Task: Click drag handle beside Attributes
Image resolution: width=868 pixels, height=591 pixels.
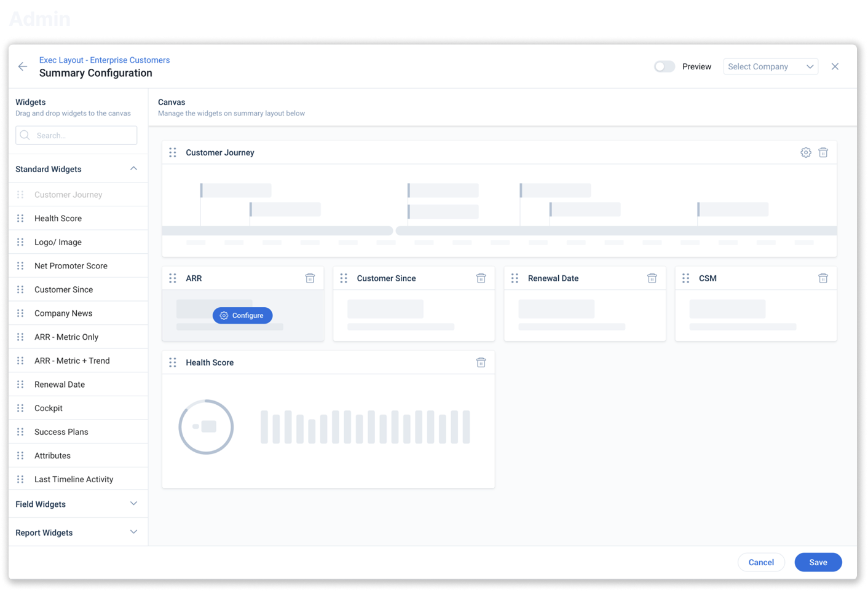Action: (20, 456)
